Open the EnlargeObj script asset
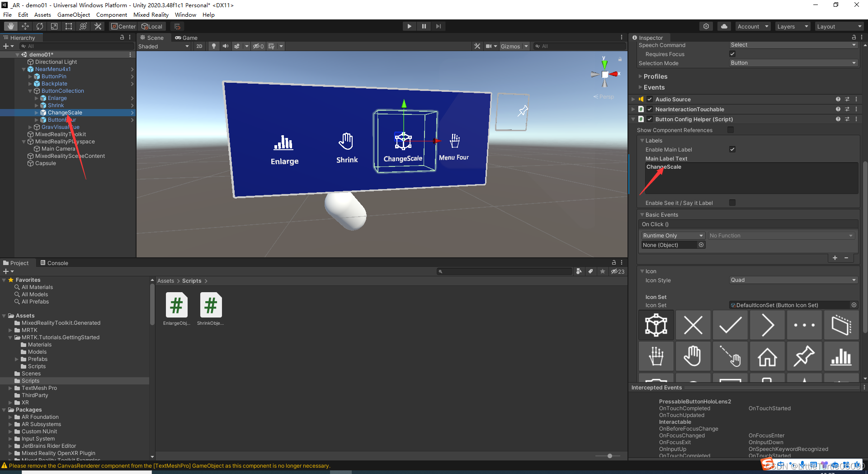868x474 pixels. click(x=177, y=309)
